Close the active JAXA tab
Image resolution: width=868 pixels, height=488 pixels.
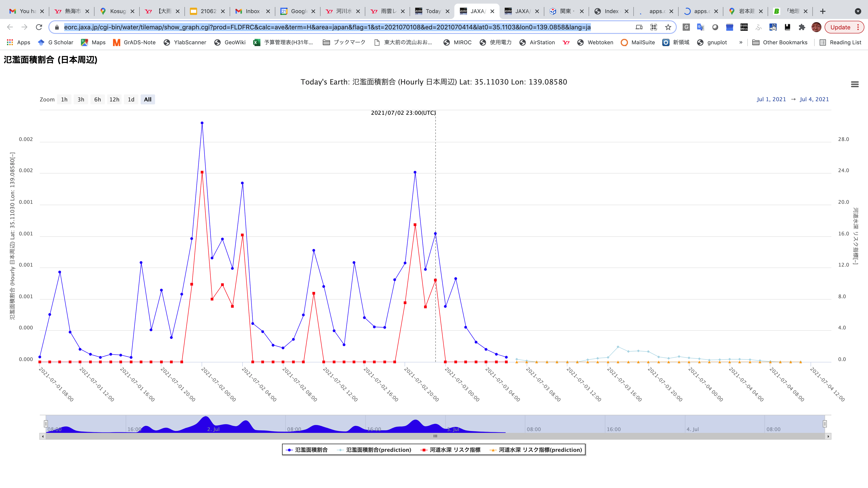click(492, 11)
